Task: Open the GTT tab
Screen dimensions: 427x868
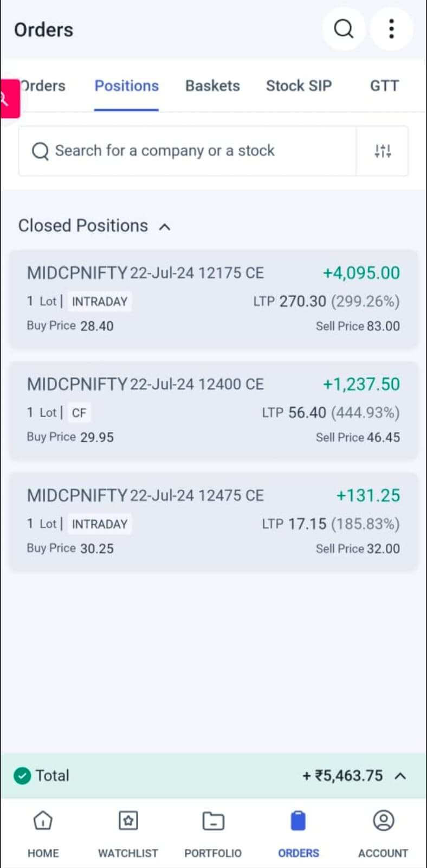Action: [x=384, y=86]
